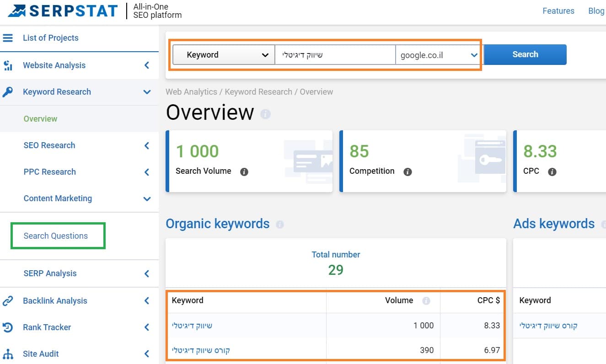Viewport: 606px width, 364px height.
Task: Click the Competition card
Action: tap(423, 161)
